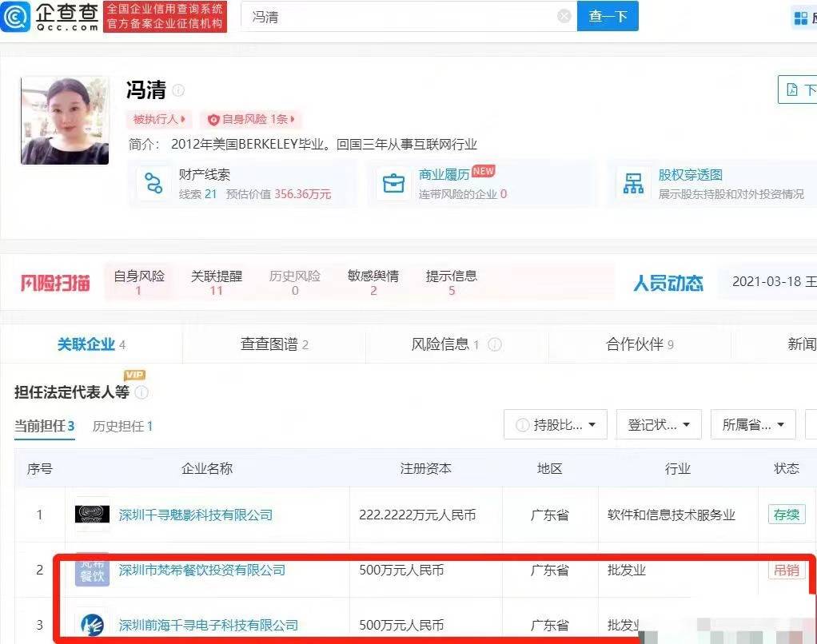This screenshot has width=817, height=644.
Task: Open the app grid icon at top right
Action: (800, 18)
